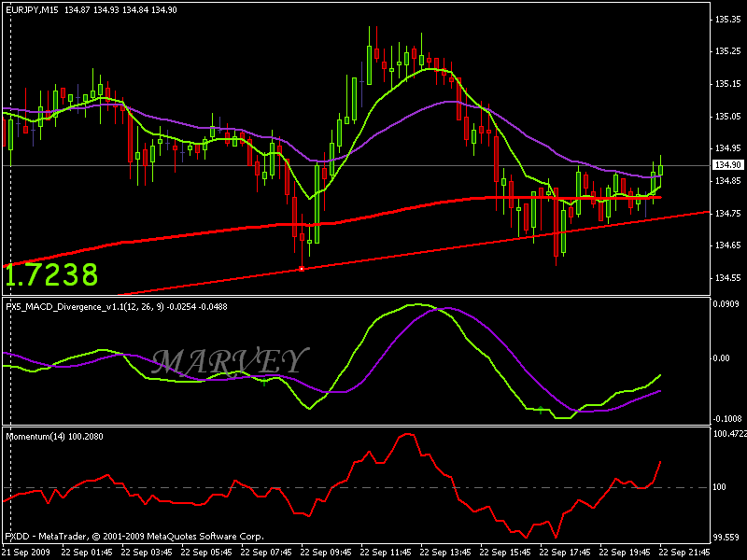Click the MACD 0.0909 scale value

click(x=727, y=304)
